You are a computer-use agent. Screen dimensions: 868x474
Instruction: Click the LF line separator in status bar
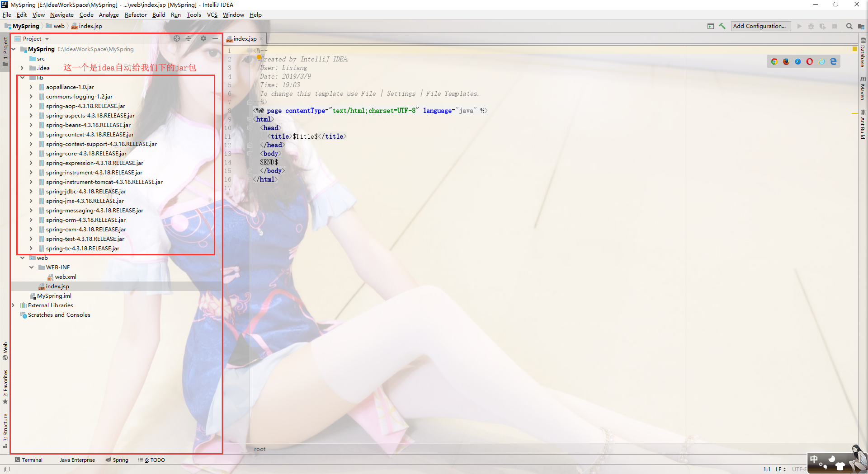(781, 469)
